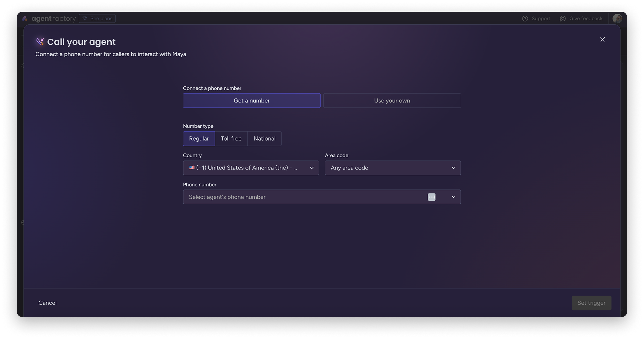Close the Call your agent dialog
Viewport: 644px width, 339px height.
pyautogui.click(x=602, y=39)
